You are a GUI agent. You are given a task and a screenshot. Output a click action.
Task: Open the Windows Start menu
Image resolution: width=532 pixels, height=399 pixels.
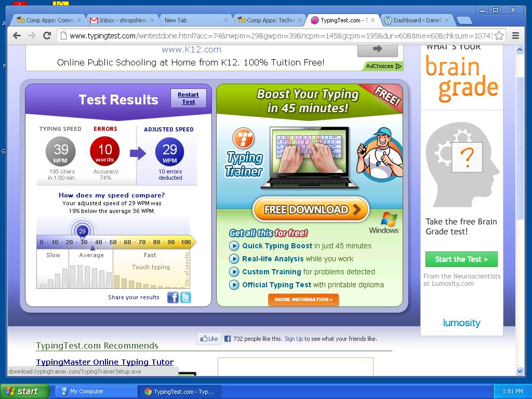(x=24, y=392)
